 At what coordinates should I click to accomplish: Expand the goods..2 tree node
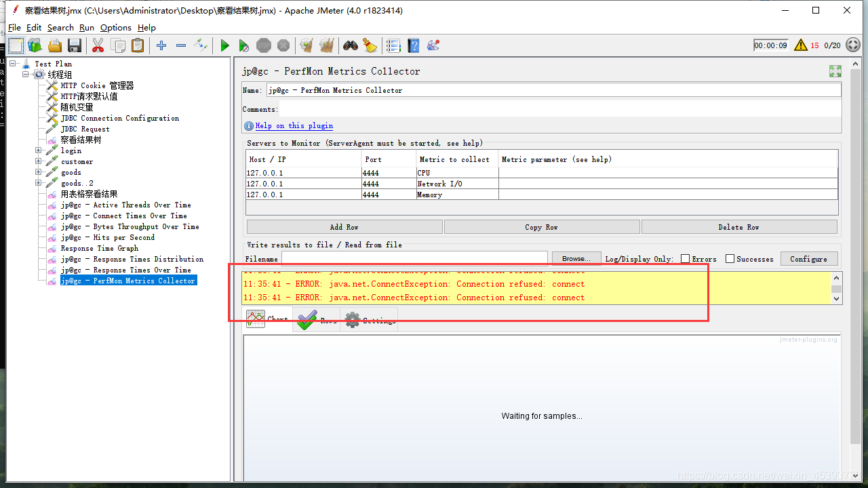click(39, 183)
